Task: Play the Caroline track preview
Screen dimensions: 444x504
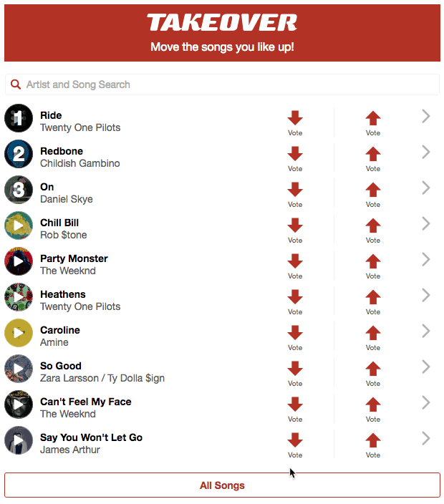Action: (x=19, y=333)
